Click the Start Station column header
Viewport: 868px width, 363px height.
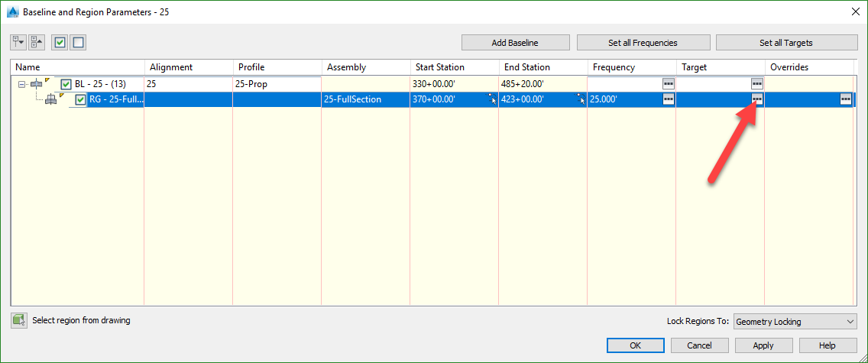click(455, 67)
